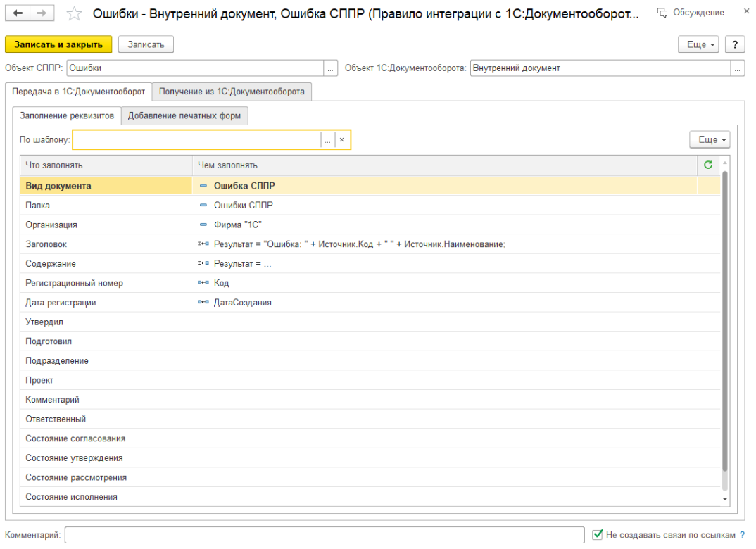Screen dimensions: 756x549
Task: Open selection for Объект СППР field
Action: 331,68
